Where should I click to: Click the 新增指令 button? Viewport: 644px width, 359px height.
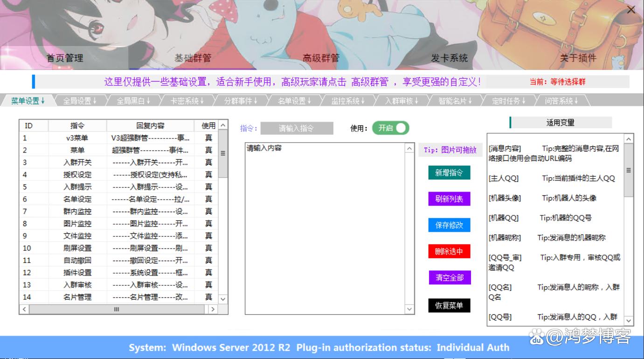449,173
